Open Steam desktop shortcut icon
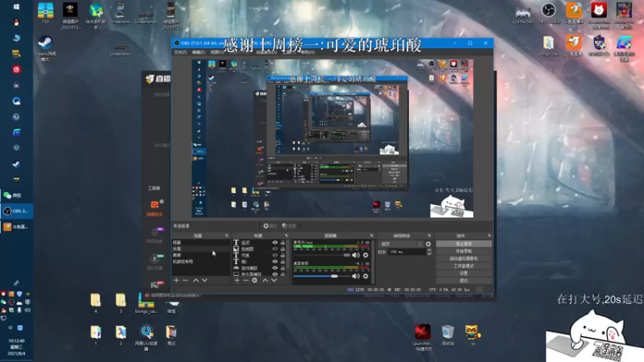 click(x=45, y=47)
